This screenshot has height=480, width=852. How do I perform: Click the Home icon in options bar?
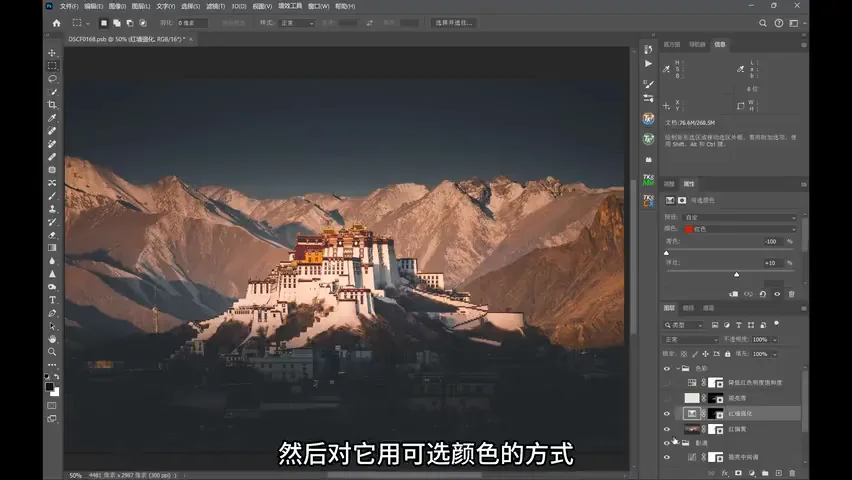pyautogui.click(x=57, y=23)
